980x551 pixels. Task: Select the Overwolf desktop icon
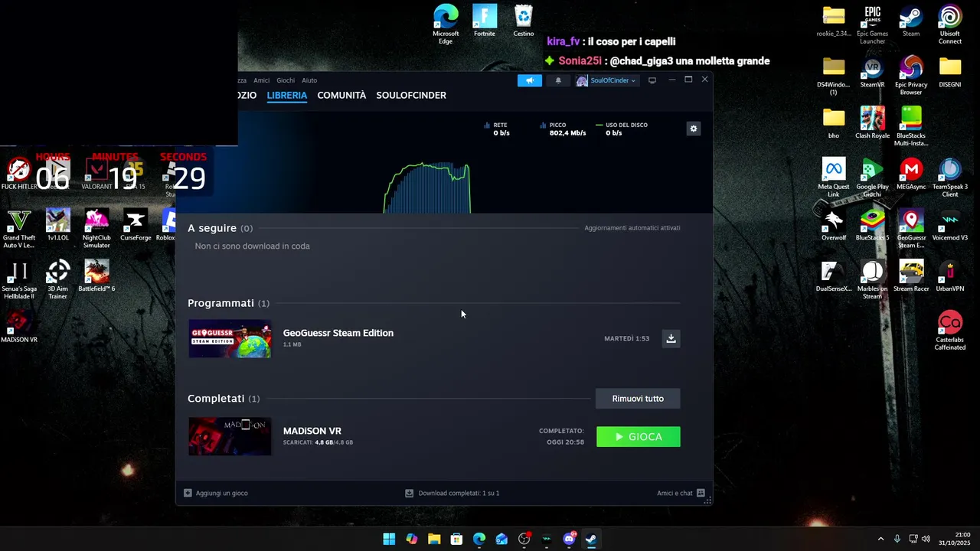[834, 226]
